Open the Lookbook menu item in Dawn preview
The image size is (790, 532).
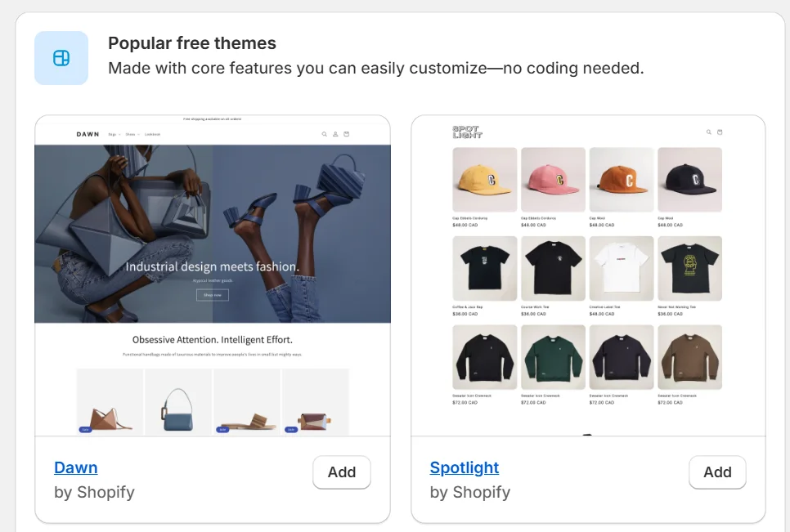(153, 134)
